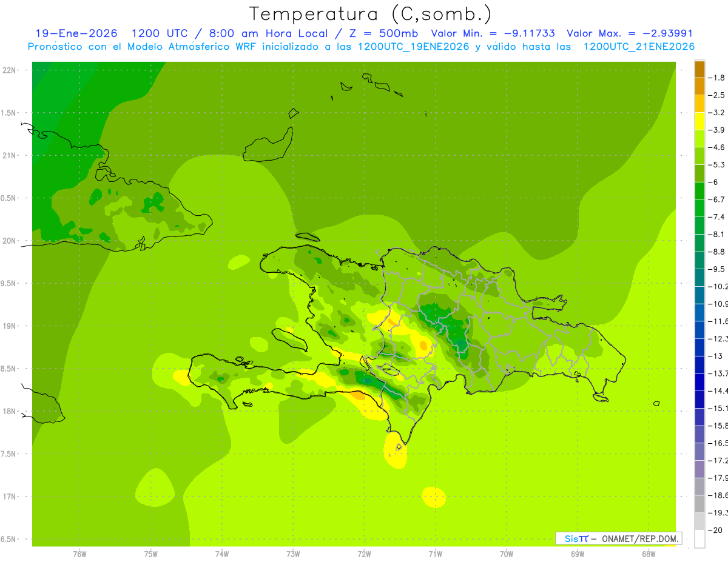Click the '22N' latitude label
Image resolution: width=728 pixels, height=562 pixels.
point(9,70)
